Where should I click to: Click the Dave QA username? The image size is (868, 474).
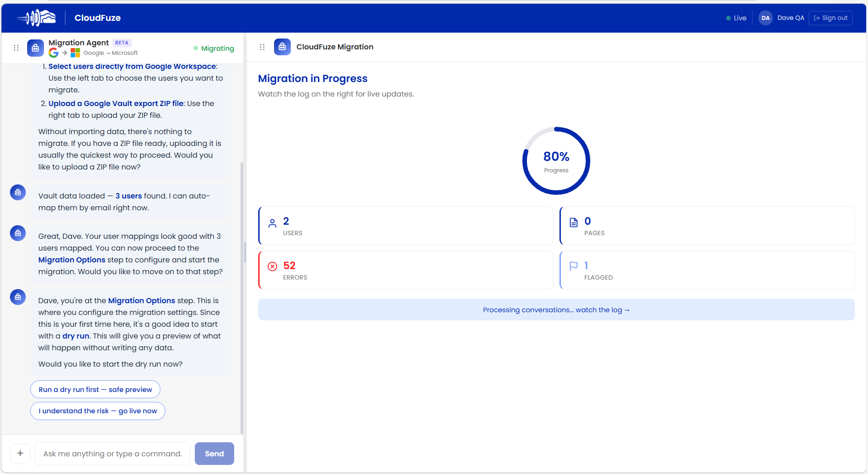click(791, 18)
